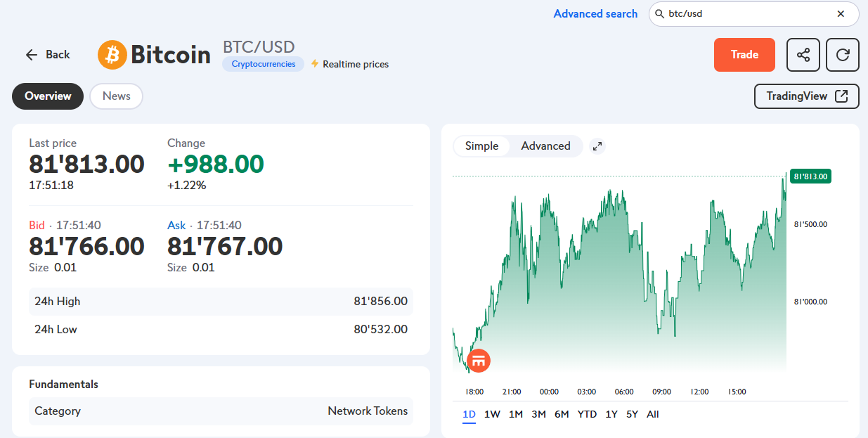This screenshot has width=868, height=438.
Task: Select the 6M chart range
Action: point(562,414)
